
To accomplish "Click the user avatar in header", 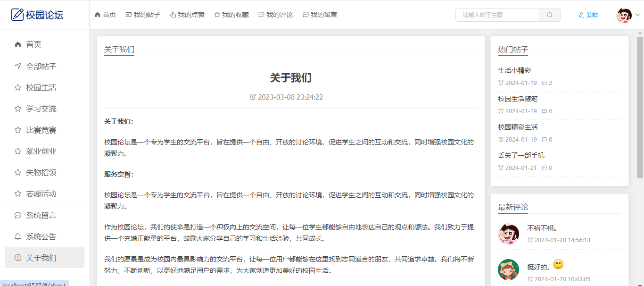I will pos(624,15).
